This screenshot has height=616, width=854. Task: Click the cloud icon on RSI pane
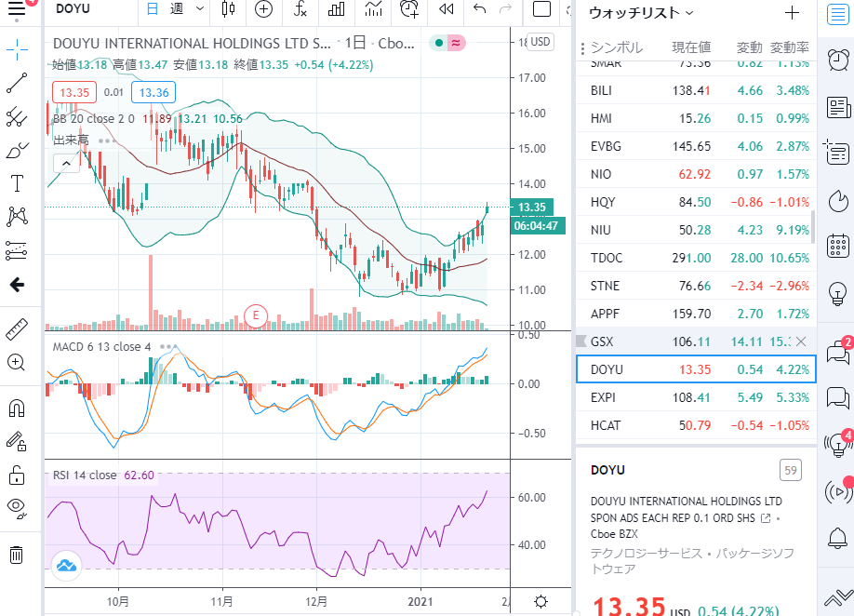pos(66,566)
